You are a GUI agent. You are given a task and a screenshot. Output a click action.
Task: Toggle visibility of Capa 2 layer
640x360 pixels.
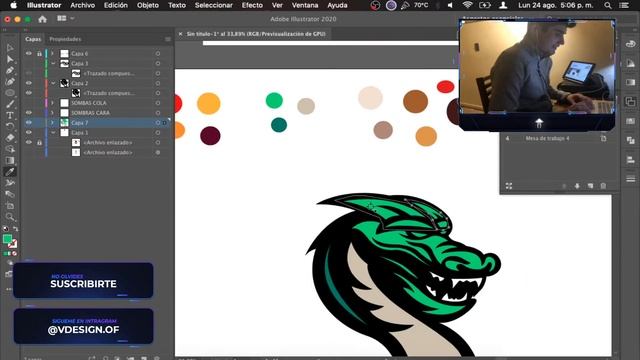[29, 83]
